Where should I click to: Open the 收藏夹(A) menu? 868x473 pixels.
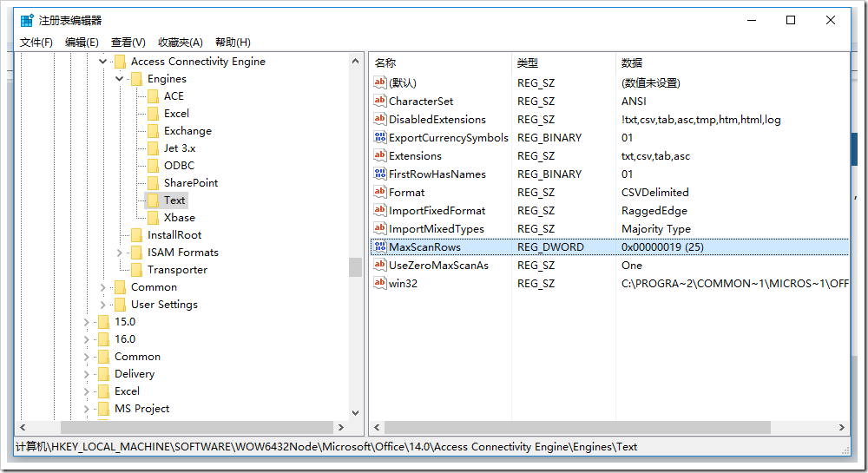pos(181,43)
